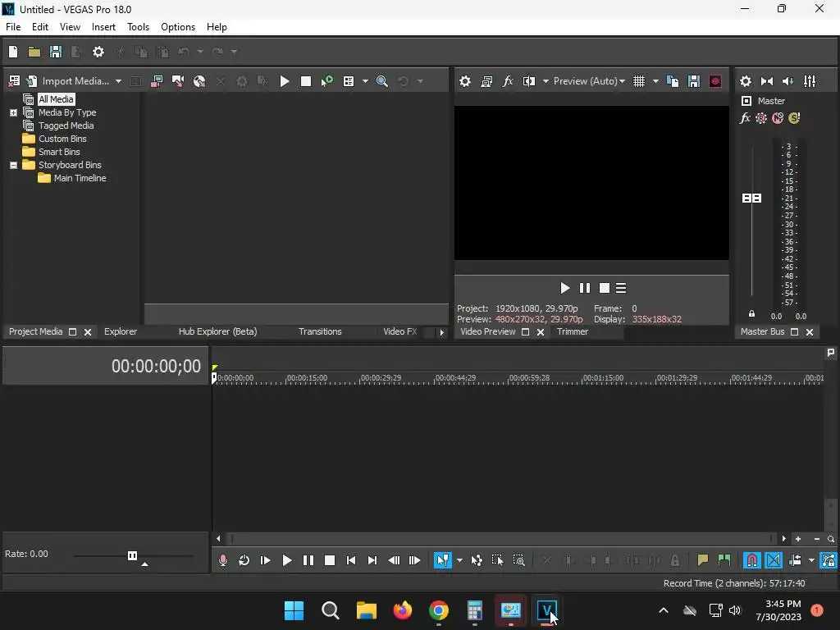Click Go to Start in the timeline transport
The width and height of the screenshot is (840, 630).
click(351, 560)
